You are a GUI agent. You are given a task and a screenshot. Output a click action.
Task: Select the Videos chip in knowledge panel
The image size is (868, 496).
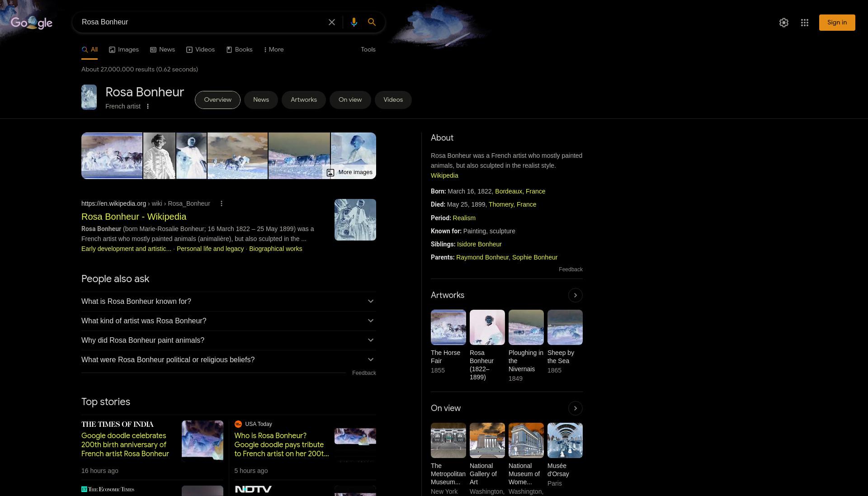[393, 100]
